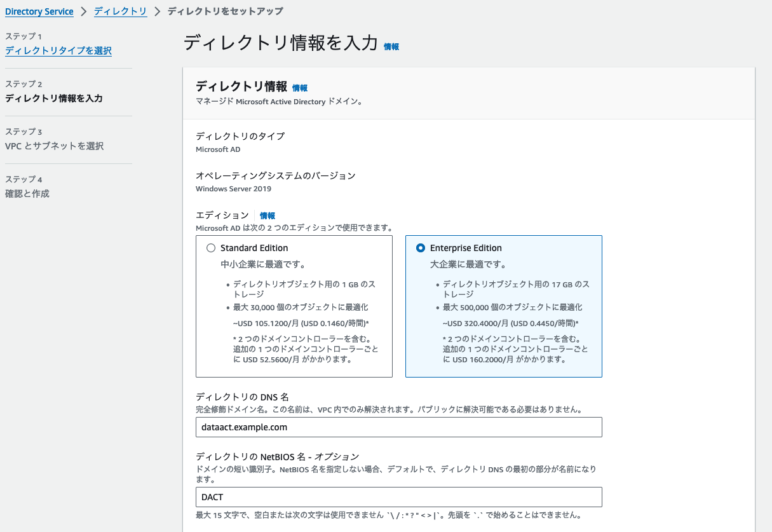Click ステップ 1 label in sidebar
Viewport: 772px width, 532px height.
tap(24, 37)
